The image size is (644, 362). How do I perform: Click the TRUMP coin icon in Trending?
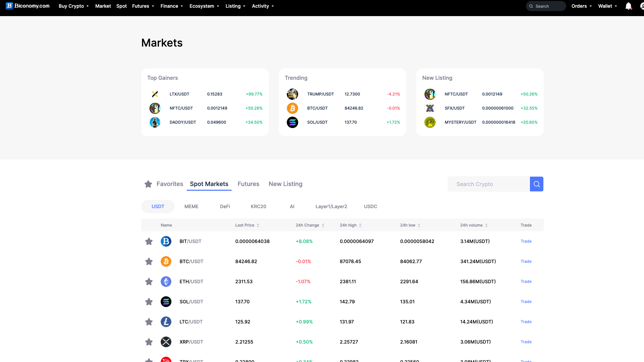pos(292,94)
